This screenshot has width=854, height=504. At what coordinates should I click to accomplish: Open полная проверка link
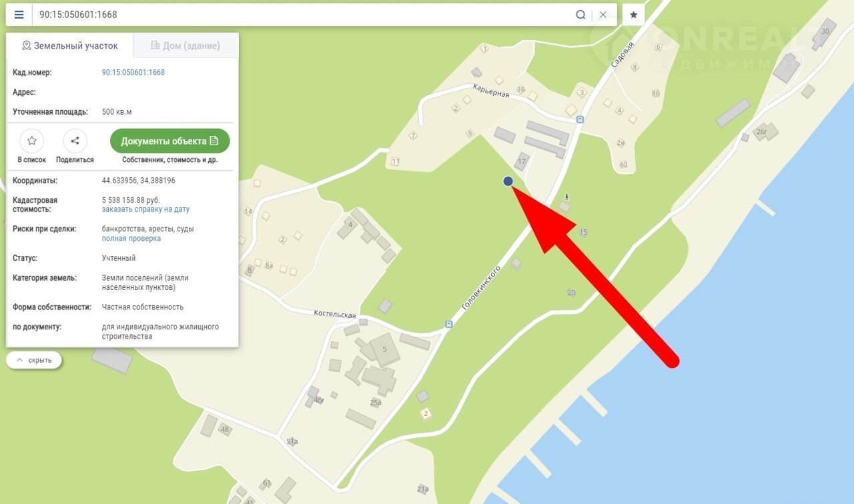131,239
